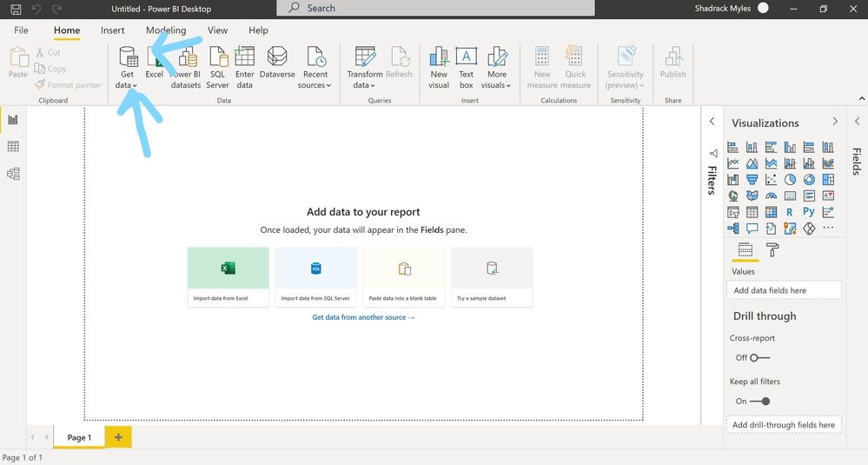Add a Table visual
This screenshot has height=465, width=868.
752,212
